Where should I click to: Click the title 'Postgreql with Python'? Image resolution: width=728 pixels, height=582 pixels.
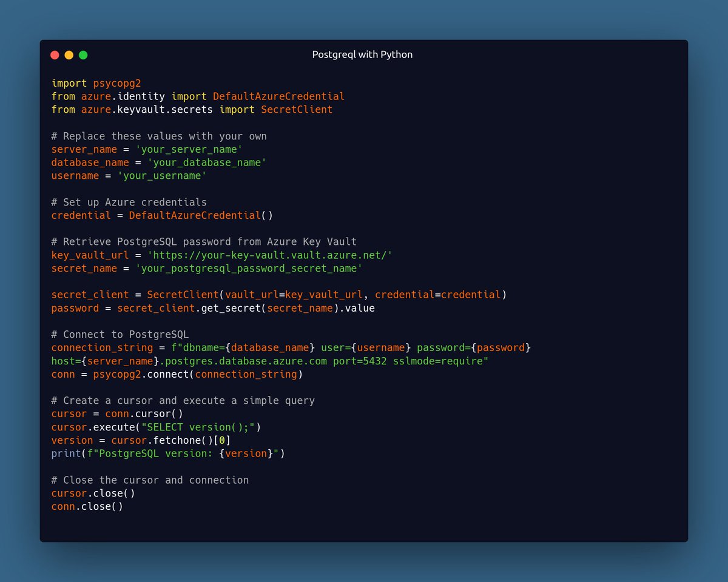[362, 55]
